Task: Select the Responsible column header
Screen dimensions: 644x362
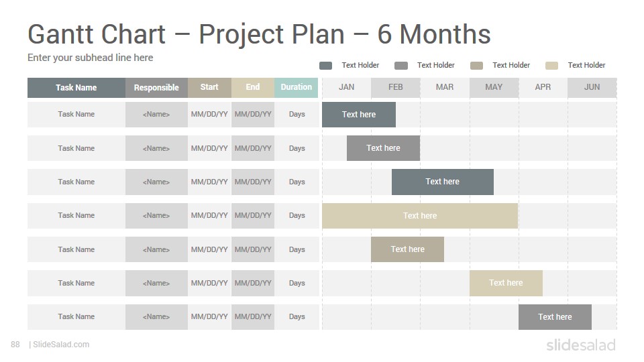Action: (156, 87)
